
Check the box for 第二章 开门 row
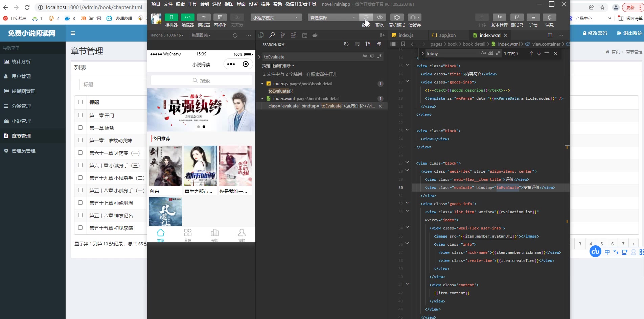[80, 115]
